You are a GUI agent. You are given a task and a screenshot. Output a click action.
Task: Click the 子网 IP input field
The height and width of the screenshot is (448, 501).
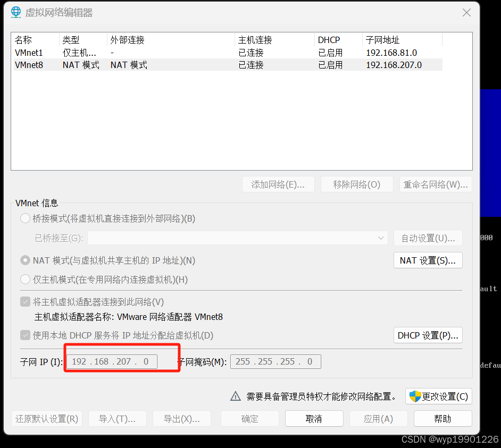click(112, 361)
